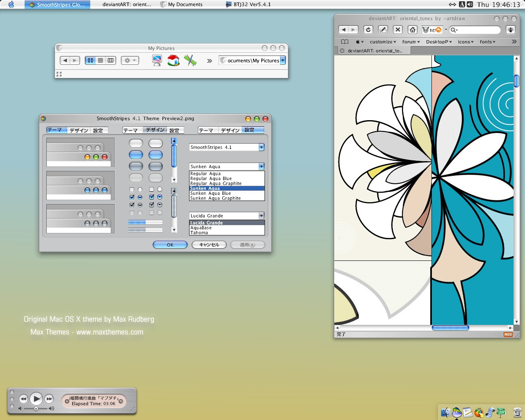The width and height of the screenshot is (525, 420).
Task: Click the browser's edit page pencil icon
Action: click(x=383, y=30)
